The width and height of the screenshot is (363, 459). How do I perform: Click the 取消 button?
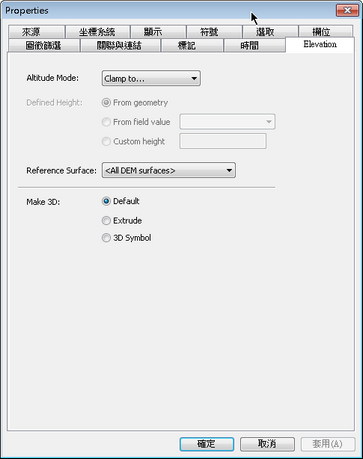click(267, 444)
